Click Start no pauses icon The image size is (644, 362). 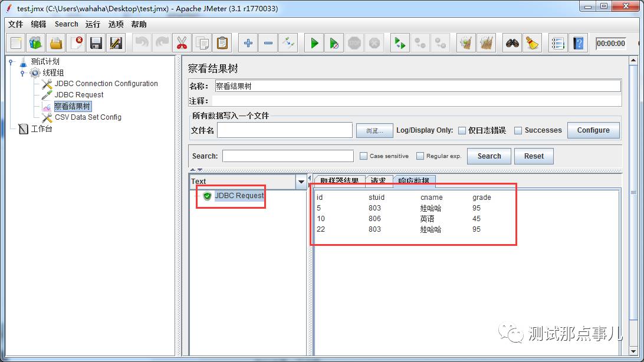pyautogui.click(x=334, y=43)
